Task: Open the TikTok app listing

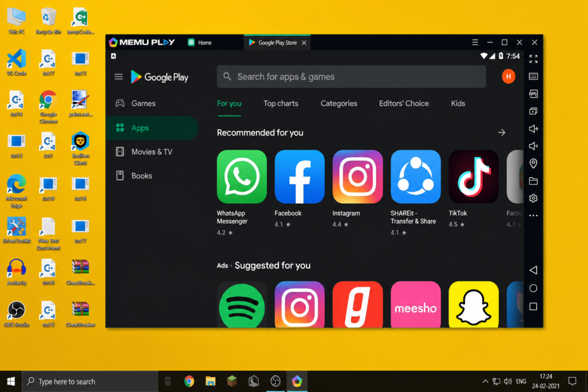Action: 473,177
